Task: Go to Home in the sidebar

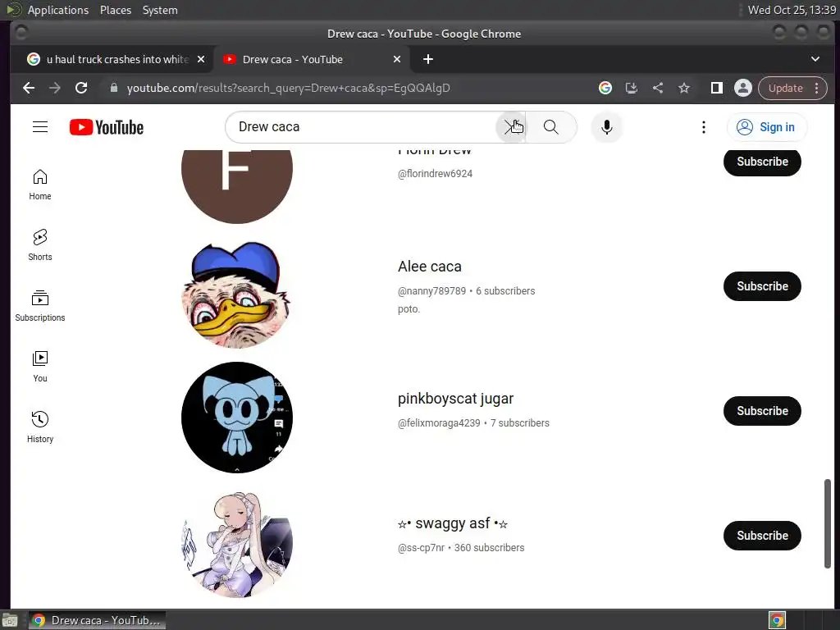Action: (40, 185)
